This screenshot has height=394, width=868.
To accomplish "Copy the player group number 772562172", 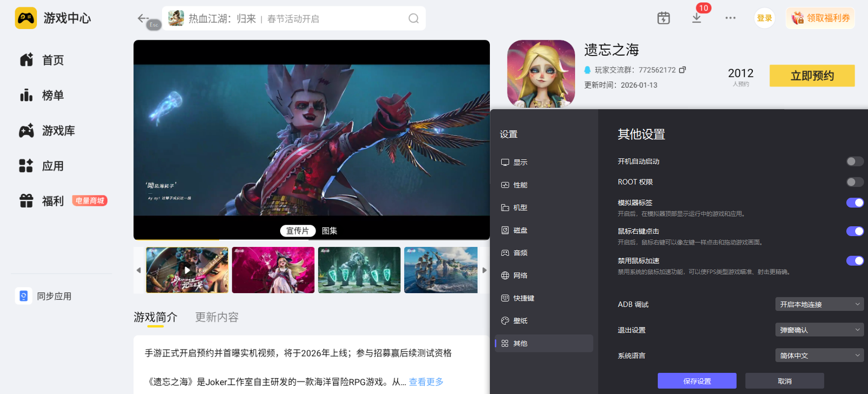I will coord(682,70).
